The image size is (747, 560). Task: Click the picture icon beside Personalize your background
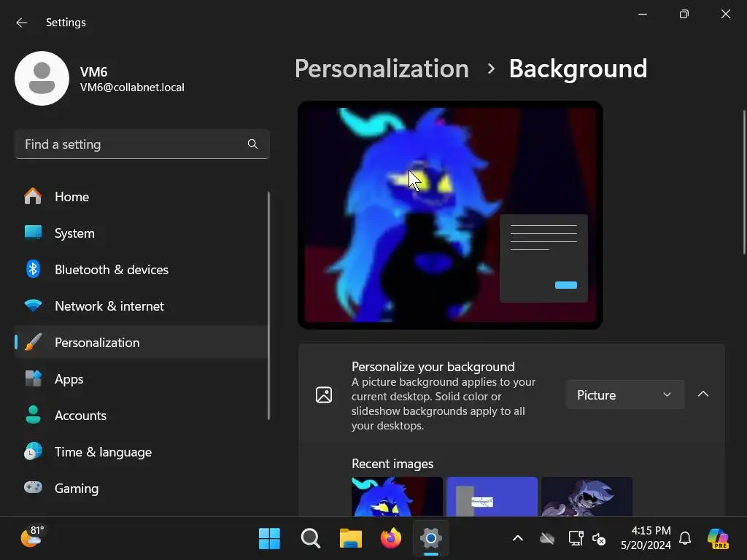pos(324,394)
